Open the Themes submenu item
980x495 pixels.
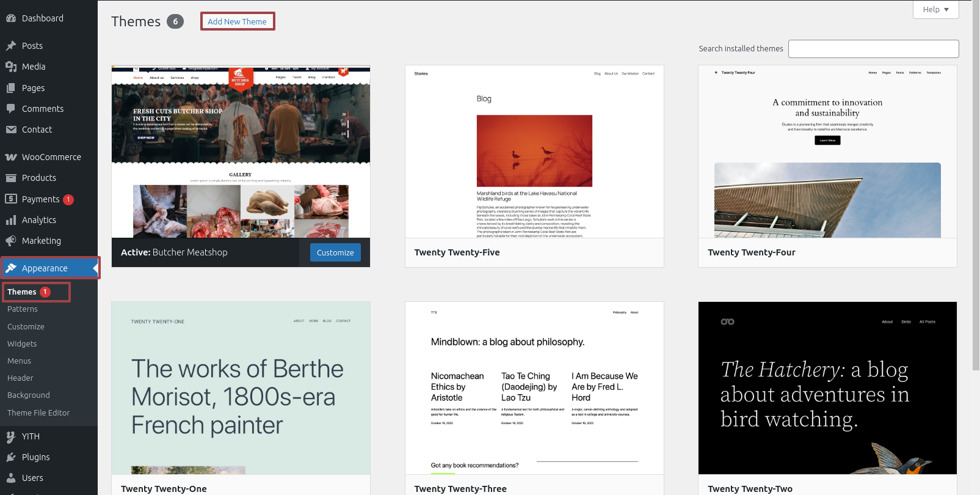point(22,292)
